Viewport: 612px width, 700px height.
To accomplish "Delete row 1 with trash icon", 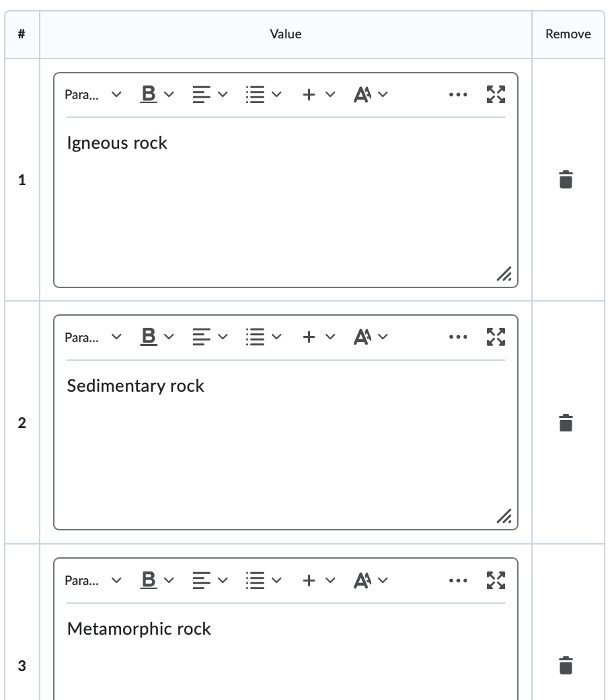I will (x=566, y=180).
